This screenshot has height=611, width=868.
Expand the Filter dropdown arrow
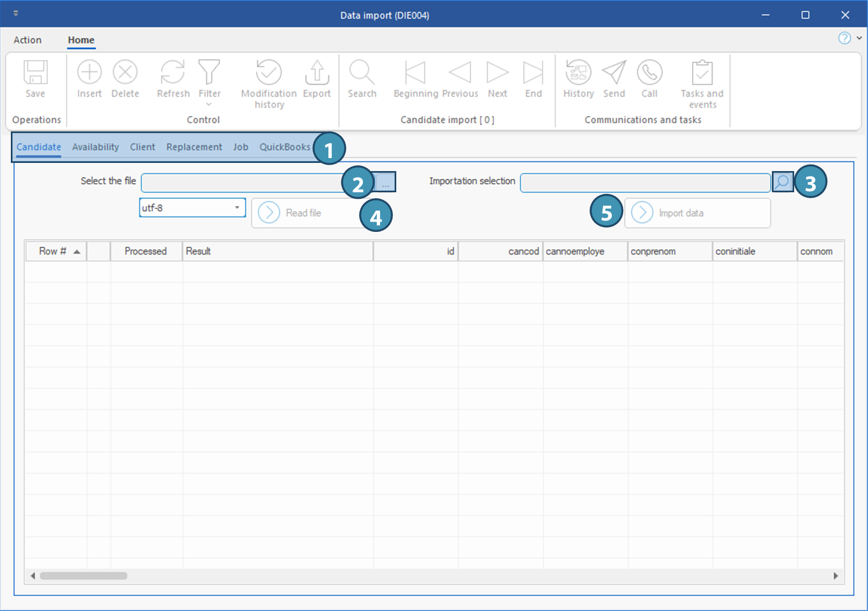[x=209, y=104]
